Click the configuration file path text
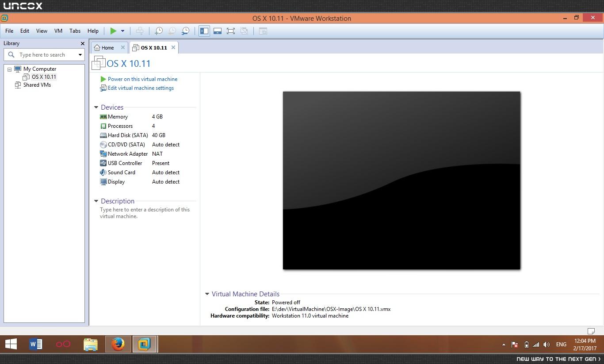 331,309
